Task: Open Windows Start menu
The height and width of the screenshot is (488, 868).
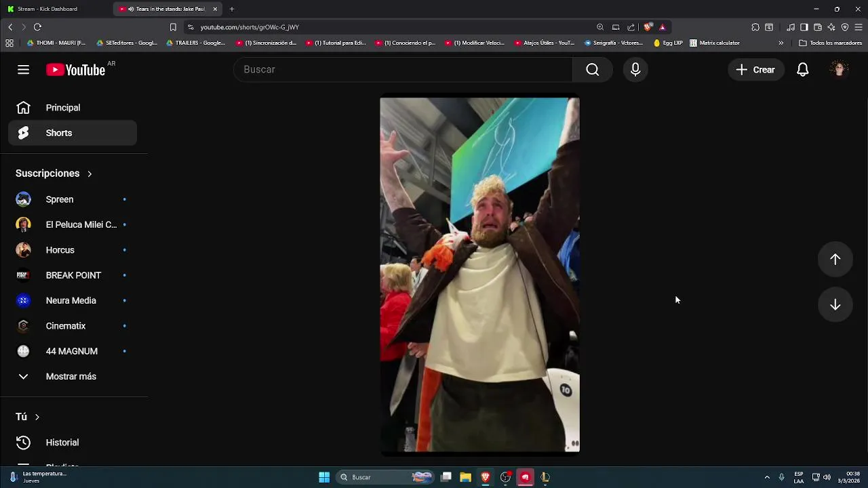Action: tap(324, 477)
